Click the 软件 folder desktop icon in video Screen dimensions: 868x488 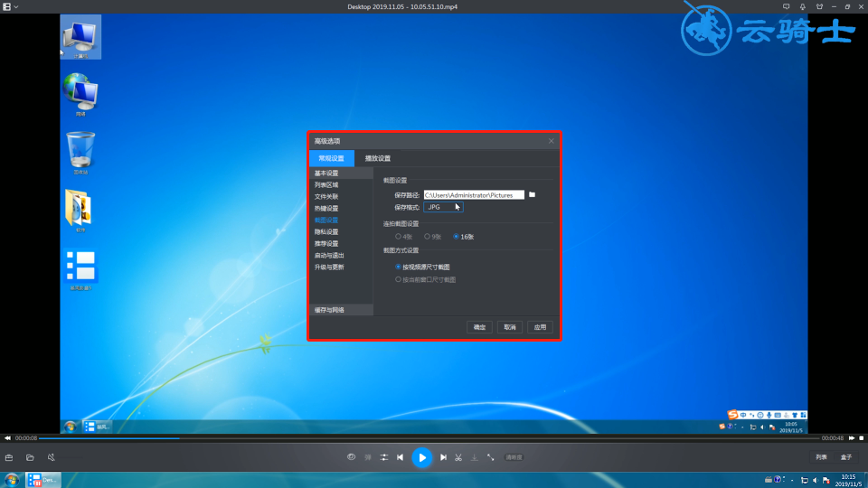[x=80, y=211]
